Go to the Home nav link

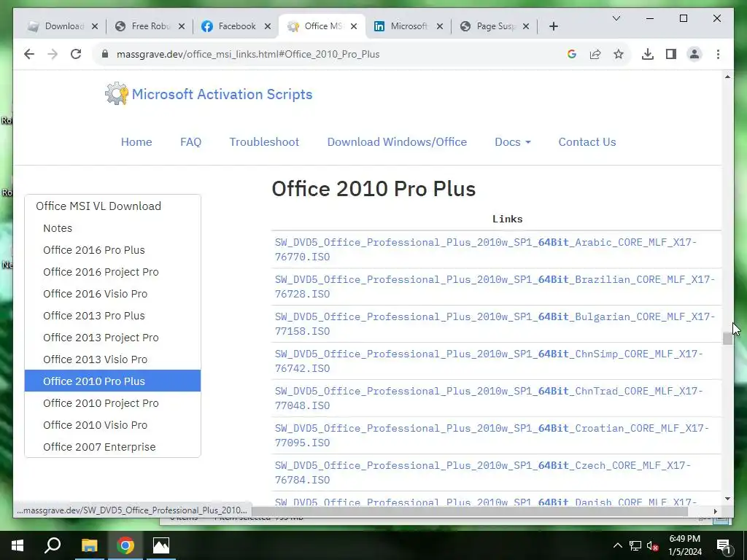tap(136, 142)
